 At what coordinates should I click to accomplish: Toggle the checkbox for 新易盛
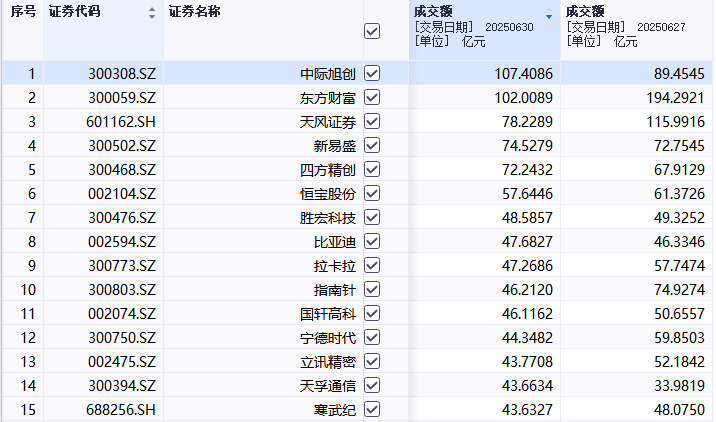click(x=372, y=145)
